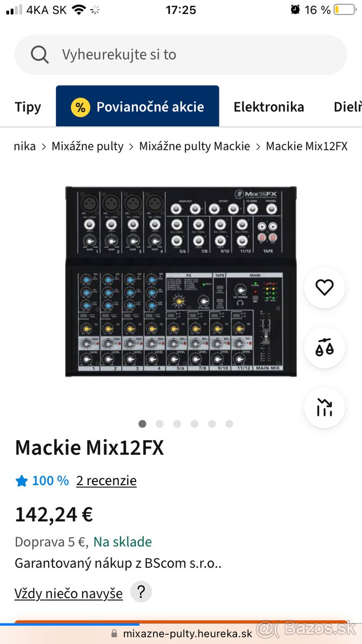Open the Tipy tab
The height and width of the screenshot is (644, 362).
[28, 107]
